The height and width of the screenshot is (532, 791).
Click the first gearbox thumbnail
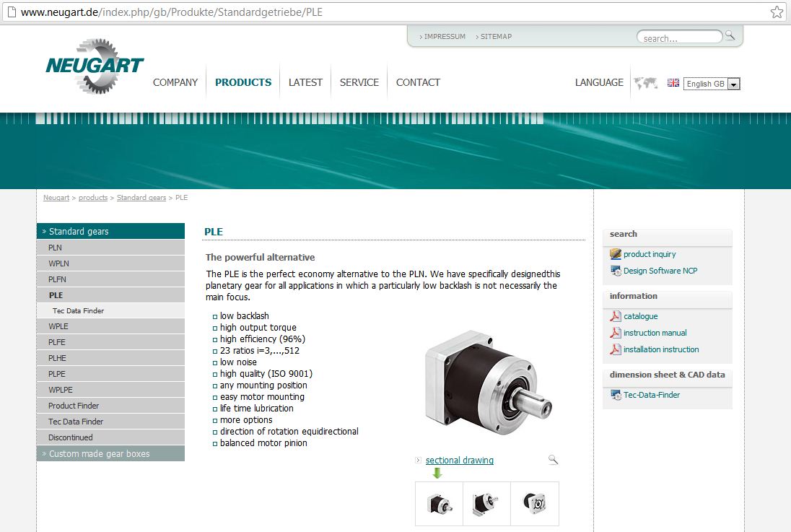(x=439, y=503)
